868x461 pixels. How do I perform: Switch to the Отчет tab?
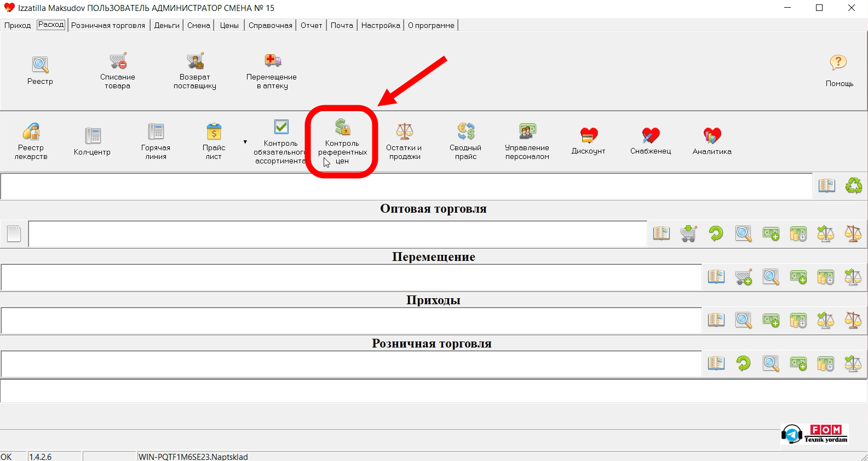tap(312, 25)
